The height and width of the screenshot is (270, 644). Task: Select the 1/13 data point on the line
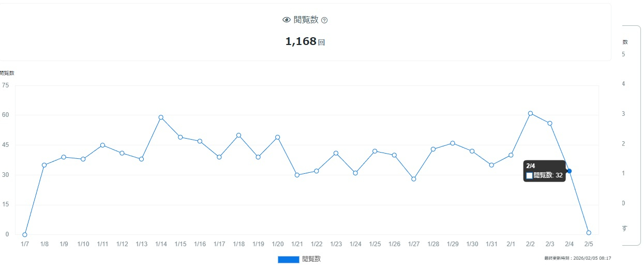click(141, 159)
